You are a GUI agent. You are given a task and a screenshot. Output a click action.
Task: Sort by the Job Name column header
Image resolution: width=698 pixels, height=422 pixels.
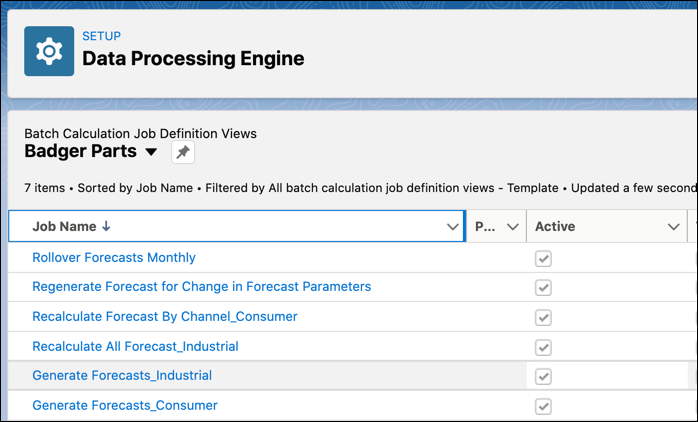pyautogui.click(x=72, y=227)
